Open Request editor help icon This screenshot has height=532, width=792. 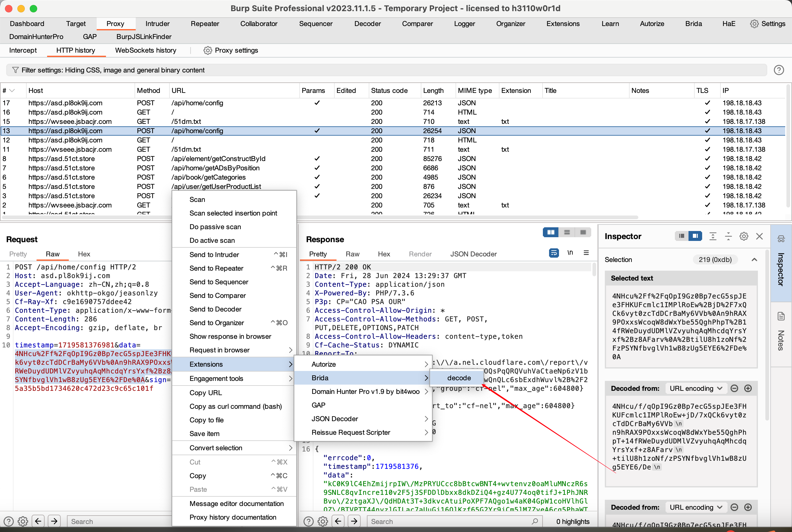click(x=8, y=521)
